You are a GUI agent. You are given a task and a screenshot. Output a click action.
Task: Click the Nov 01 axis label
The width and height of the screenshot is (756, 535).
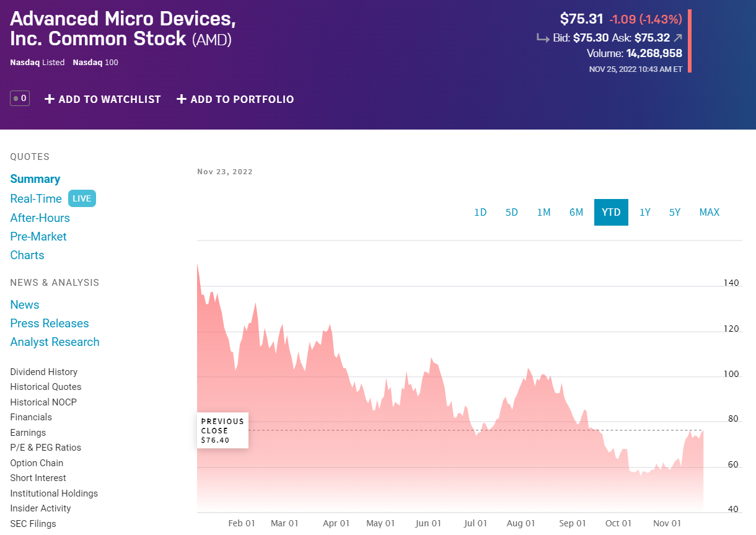pos(667,524)
